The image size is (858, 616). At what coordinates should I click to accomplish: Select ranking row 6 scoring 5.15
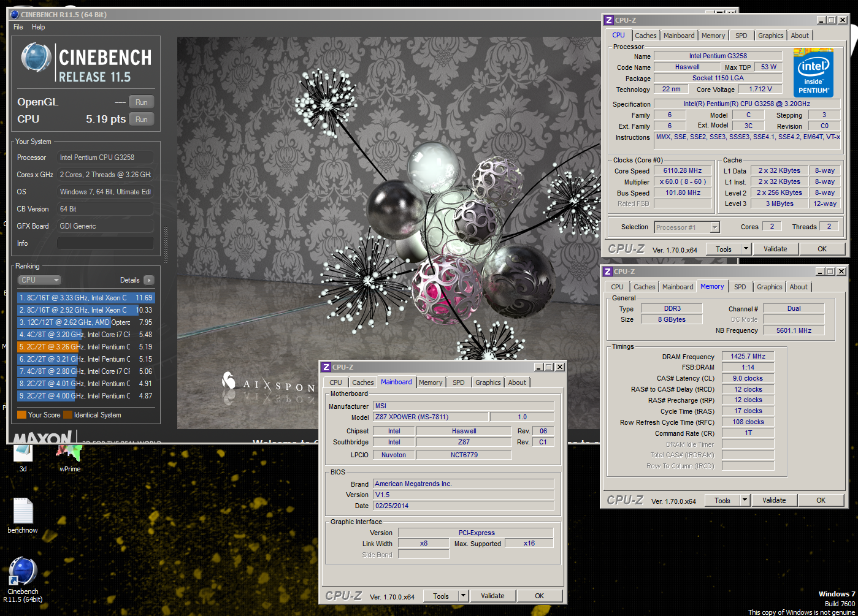tap(86, 359)
